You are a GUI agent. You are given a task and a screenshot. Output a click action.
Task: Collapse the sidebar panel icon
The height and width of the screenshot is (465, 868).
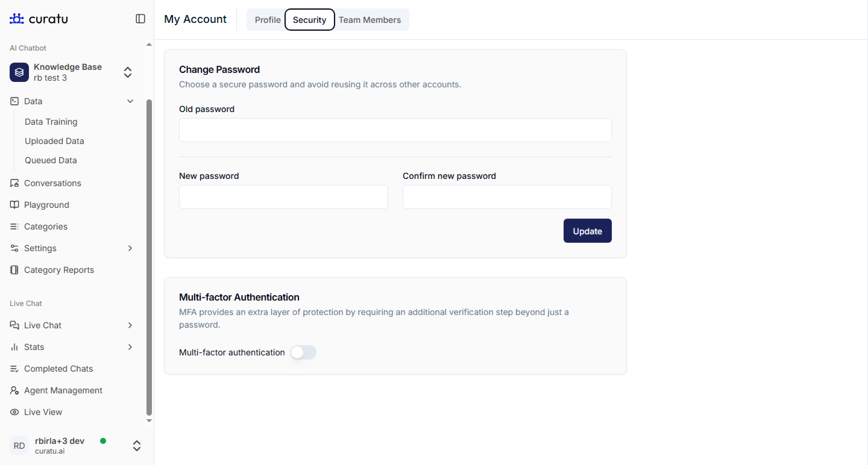coord(140,19)
